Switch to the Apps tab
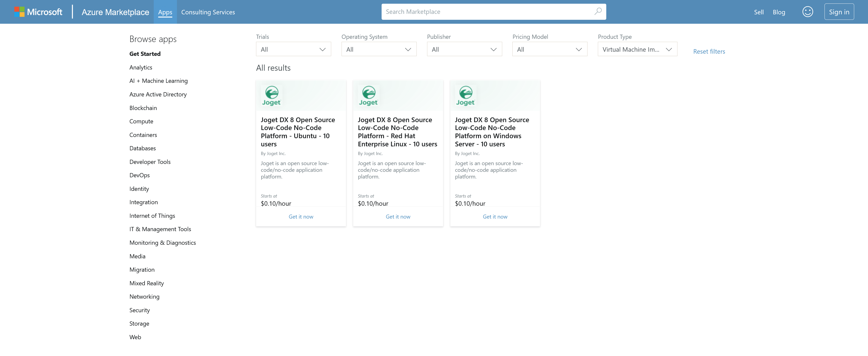Viewport: 868px width, 356px height. [165, 12]
